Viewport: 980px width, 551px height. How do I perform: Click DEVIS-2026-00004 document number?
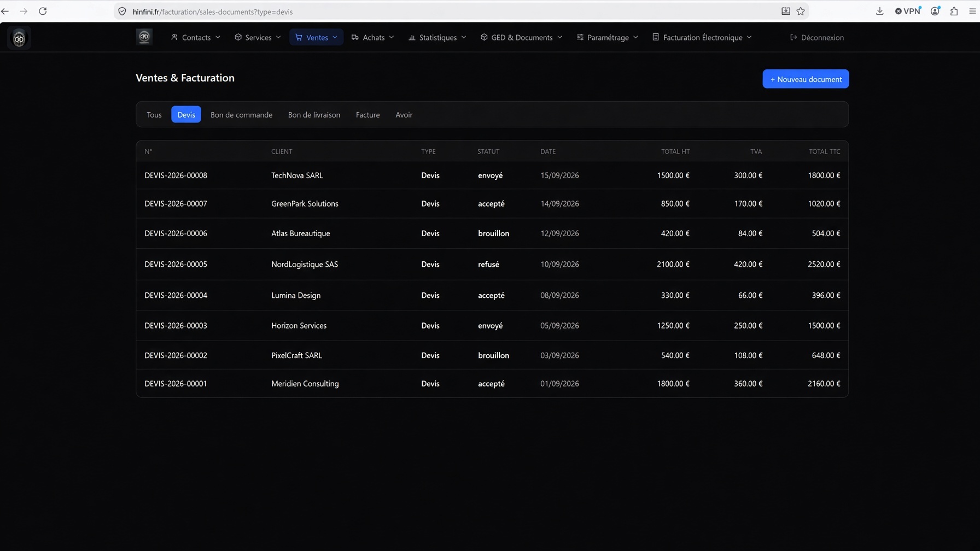176,295
